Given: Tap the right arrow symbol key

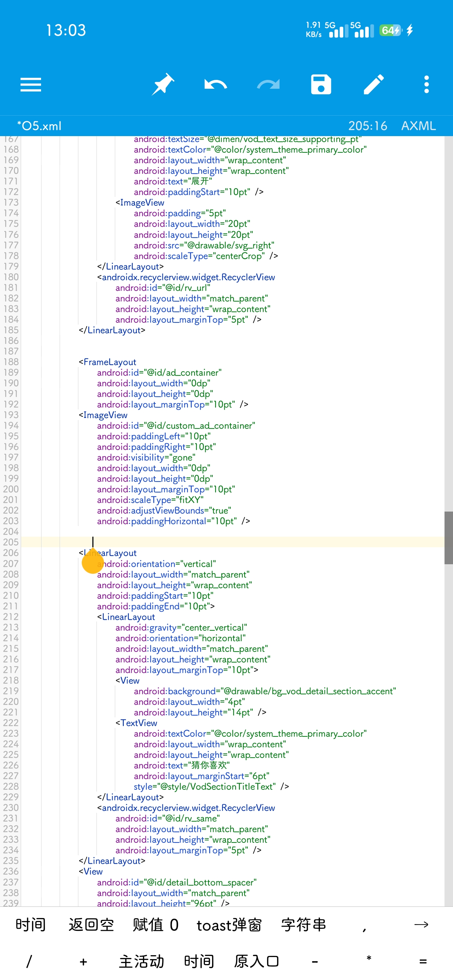Looking at the screenshot, I should tap(421, 925).
